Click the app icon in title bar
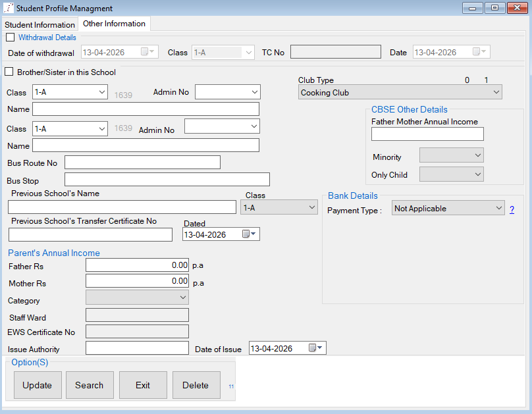Screen dimensions: 532x414 8,9
